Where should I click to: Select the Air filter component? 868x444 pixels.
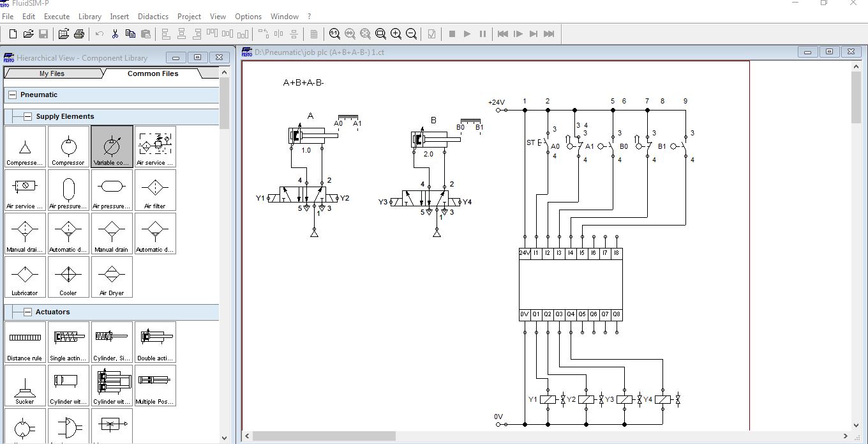(155, 190)
